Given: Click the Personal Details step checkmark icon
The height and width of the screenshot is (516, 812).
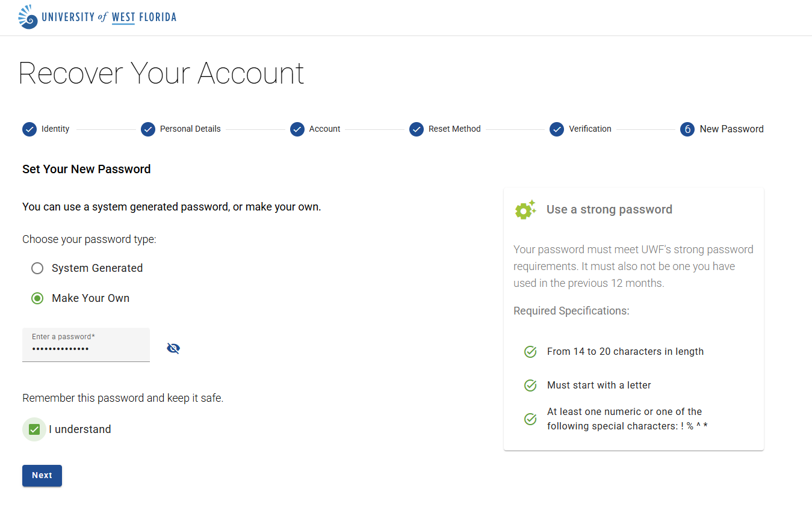Looking at the screenshot, I should point(148,129).
